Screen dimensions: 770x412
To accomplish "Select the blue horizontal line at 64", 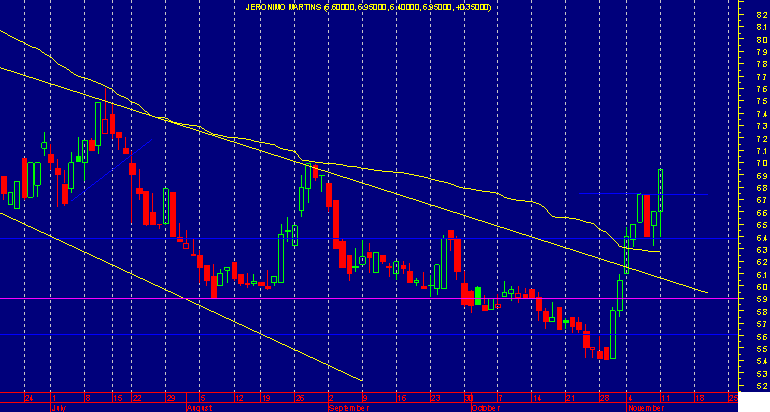I will (368, 239).
